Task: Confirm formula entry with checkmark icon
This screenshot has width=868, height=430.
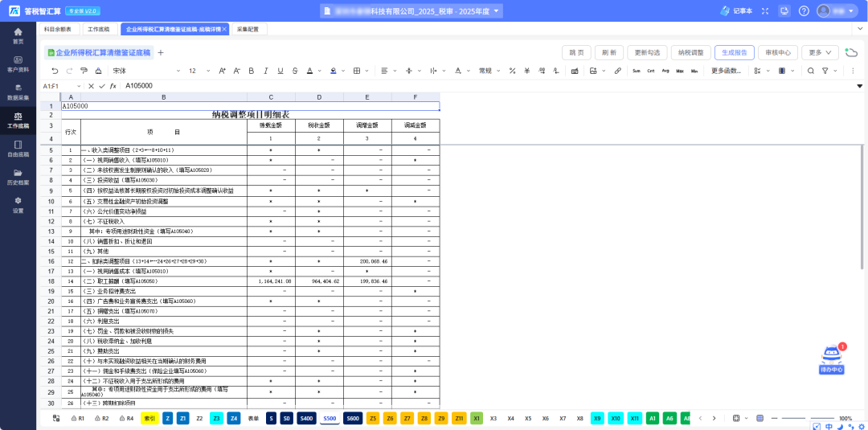Action: click(102, 86)
